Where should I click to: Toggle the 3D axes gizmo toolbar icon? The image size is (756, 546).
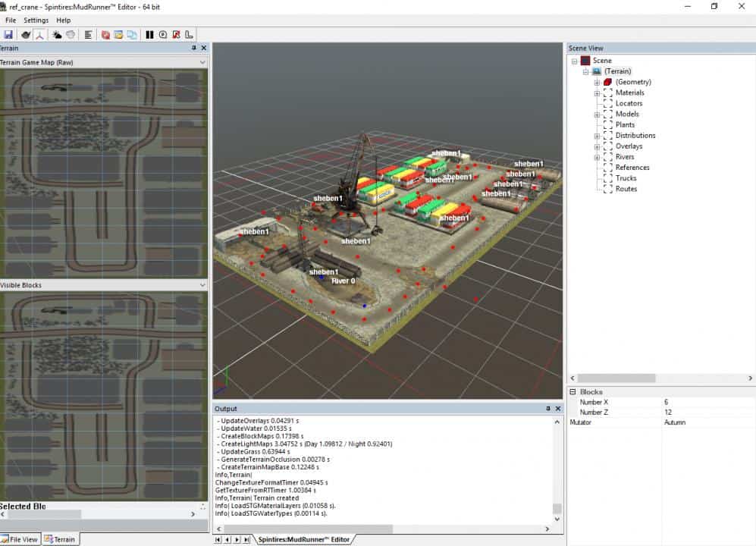pos(39,35)
